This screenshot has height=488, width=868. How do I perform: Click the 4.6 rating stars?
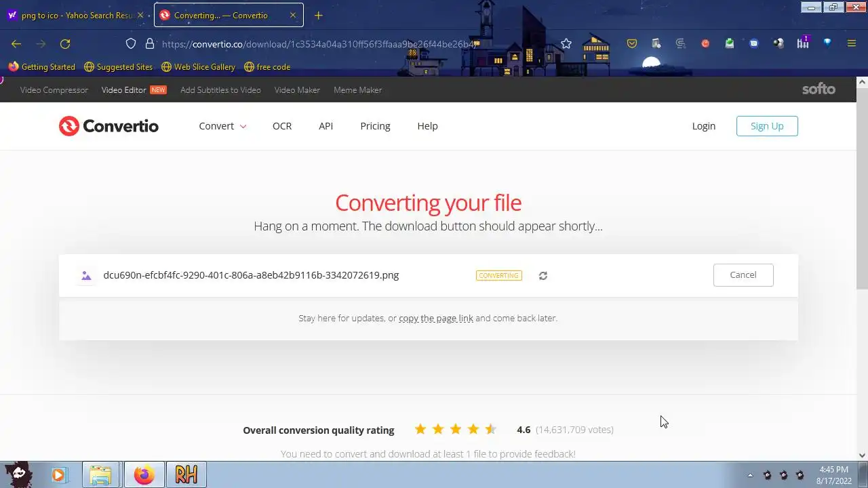pyautogui.click(x=456, y=429)
